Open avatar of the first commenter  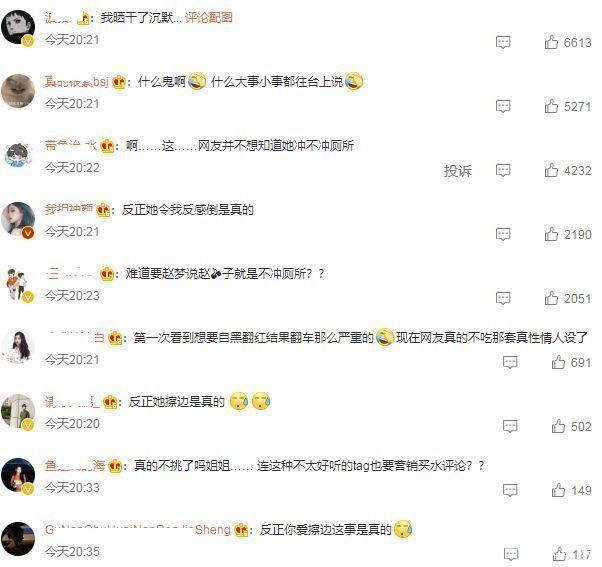[x=18, y=27]
